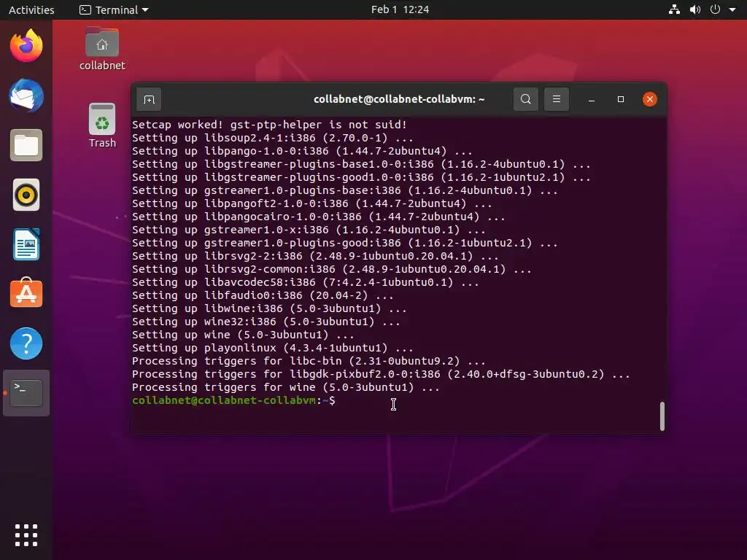Click the 'Setting up librsvg2-common:i386' line
The height and width of the screenshot is (560, 747).
click(x=332, y=270)
